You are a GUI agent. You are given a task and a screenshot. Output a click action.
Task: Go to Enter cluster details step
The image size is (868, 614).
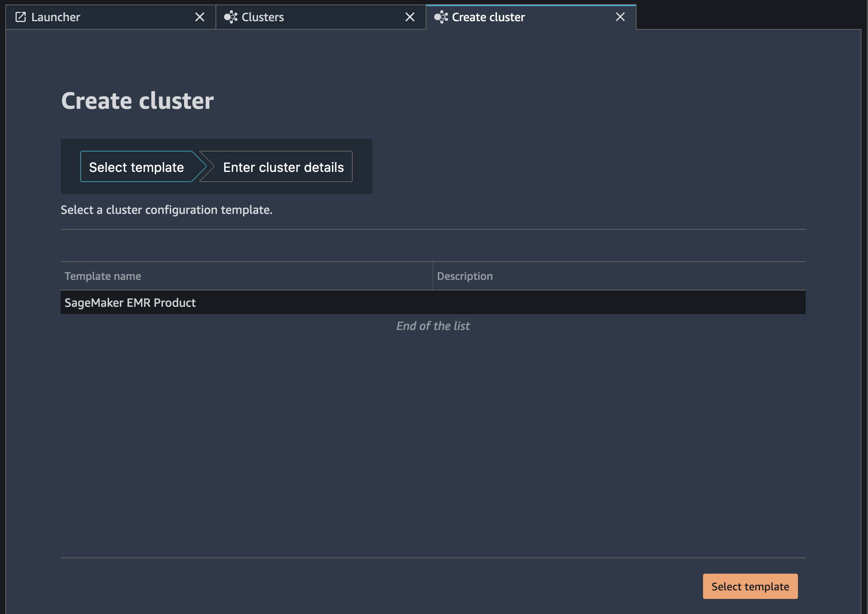[283, 167]
